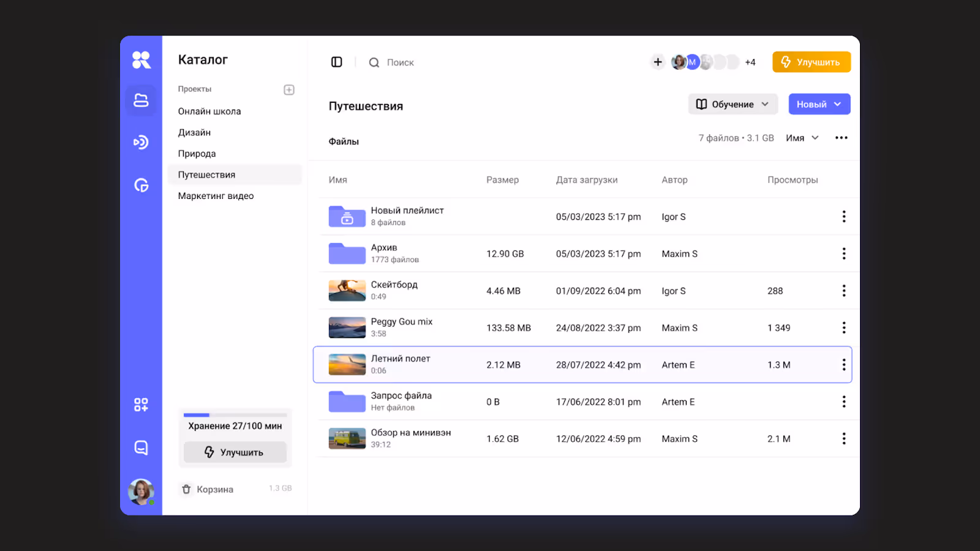Expand the Обучение dropdown
Viewport: 980px width, 551px height.
733,104
